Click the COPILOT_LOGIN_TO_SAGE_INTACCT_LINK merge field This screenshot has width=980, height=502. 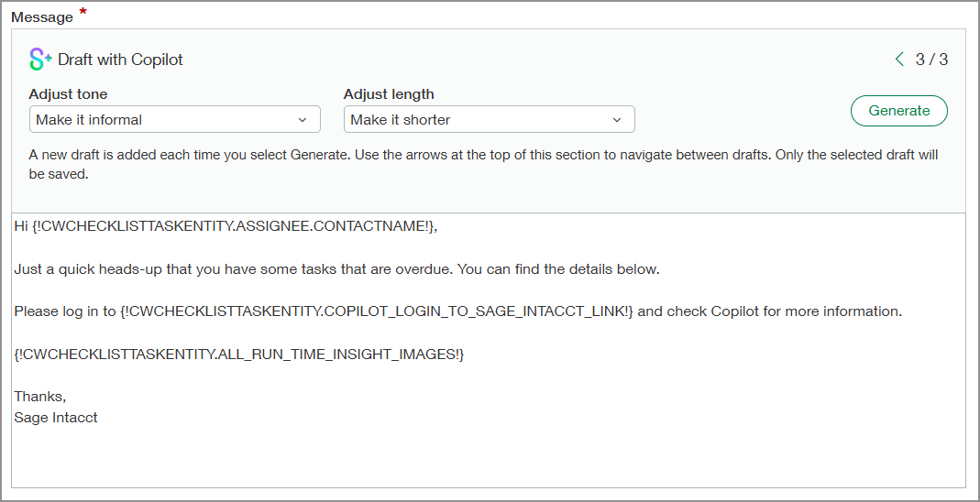point(376,311)
